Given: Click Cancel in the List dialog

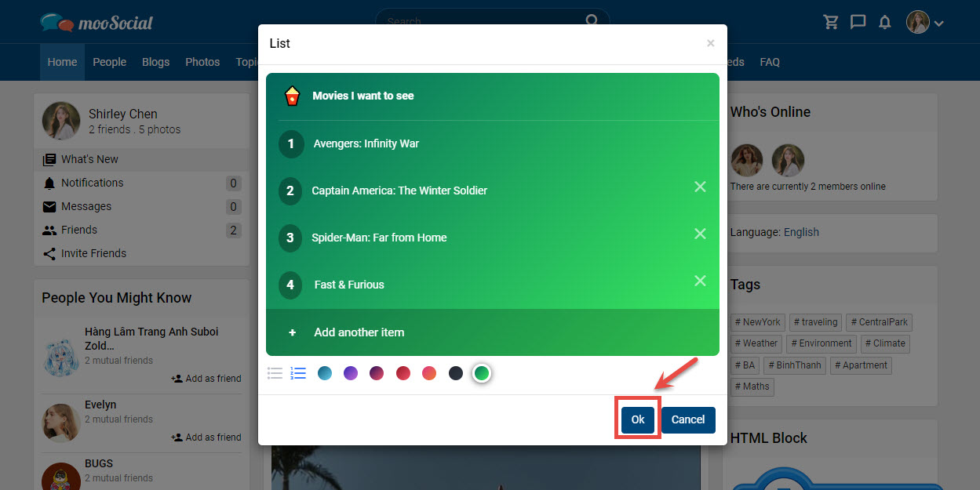Looking at the screenshot, I should [x=688, y=419].
